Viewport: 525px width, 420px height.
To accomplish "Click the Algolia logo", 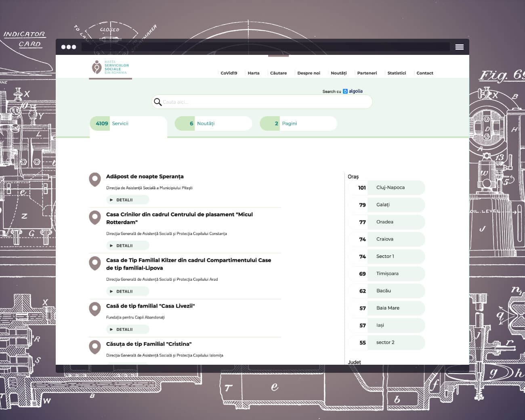I will point(353,91).
